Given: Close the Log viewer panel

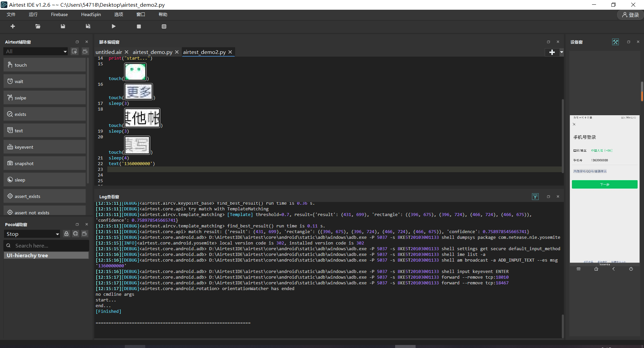Looking at the screenshot, I should coord(558,197).
